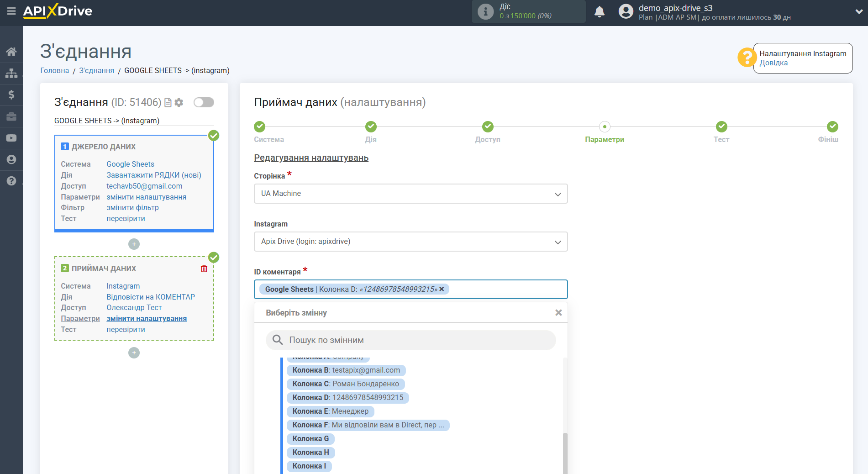Open the Home sidebar icon
868x474 pixels.
pos(11,52)
